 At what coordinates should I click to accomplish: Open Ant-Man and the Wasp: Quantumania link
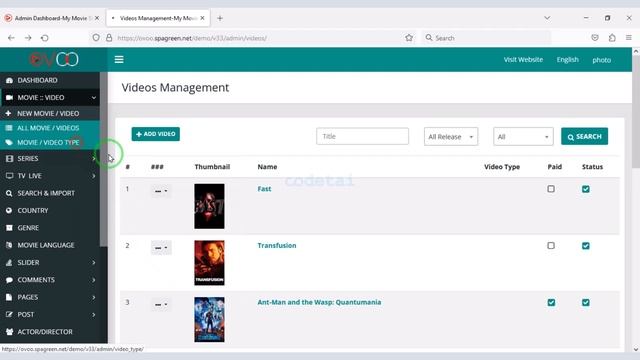pyautogui.click(x=319, y=302)
